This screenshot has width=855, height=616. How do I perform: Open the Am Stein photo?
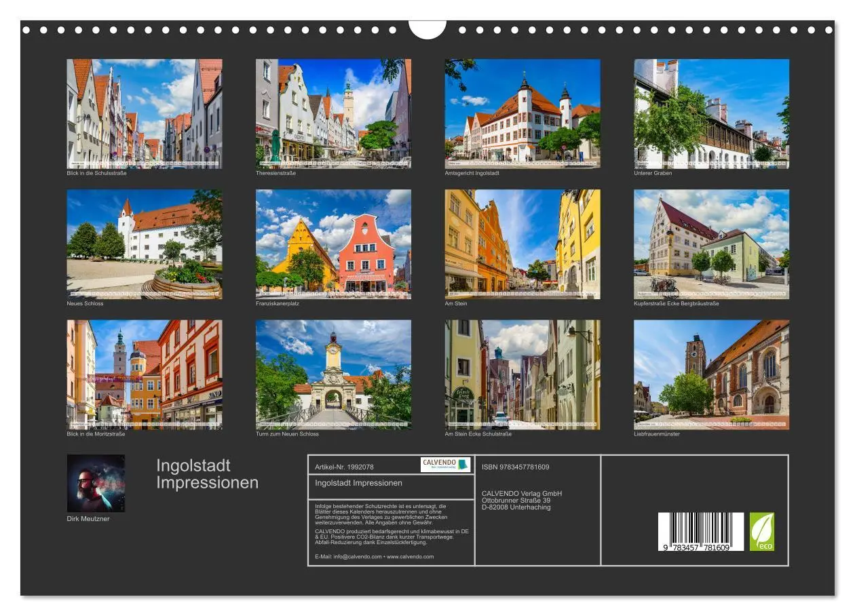tap(522, 244)
